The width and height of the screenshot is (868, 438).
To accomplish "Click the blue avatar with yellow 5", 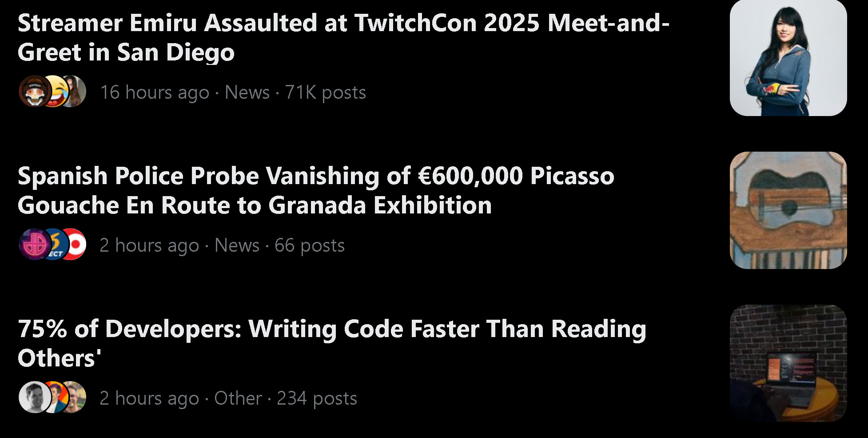I will (x=56, y=245).
